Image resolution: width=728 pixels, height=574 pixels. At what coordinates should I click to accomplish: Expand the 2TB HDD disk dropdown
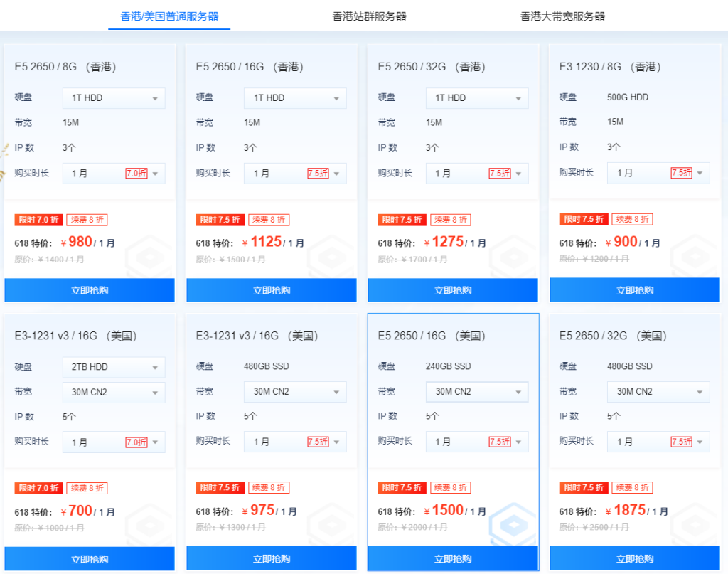[x=114, y=367]
